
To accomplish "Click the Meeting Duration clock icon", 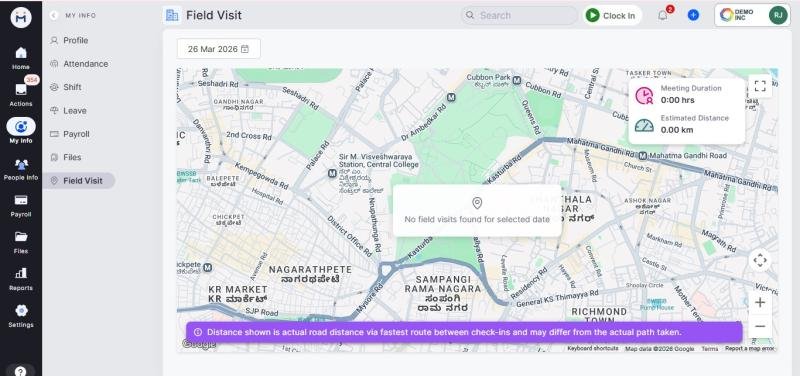I will [644, 95].
